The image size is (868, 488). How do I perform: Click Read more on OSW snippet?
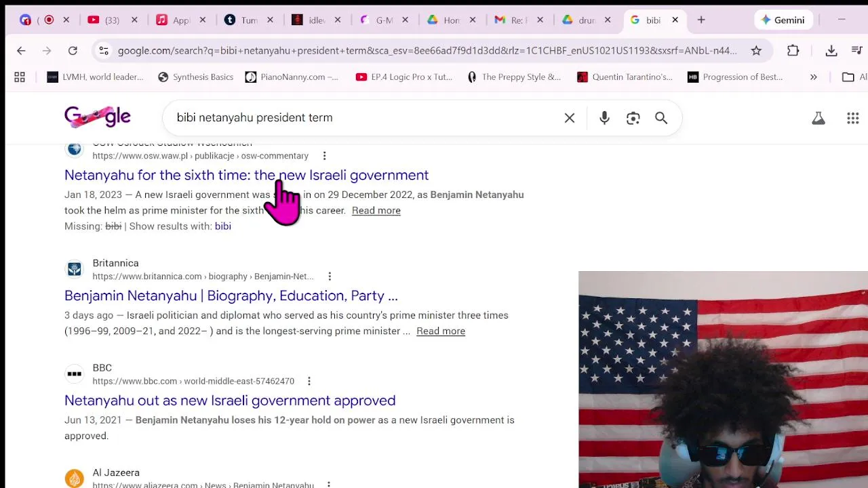pyautogui.click(x=376, y=211)
